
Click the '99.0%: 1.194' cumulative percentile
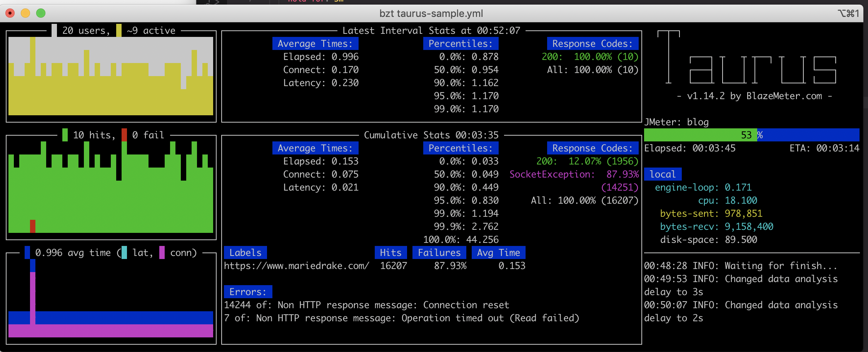pos(466,213)
